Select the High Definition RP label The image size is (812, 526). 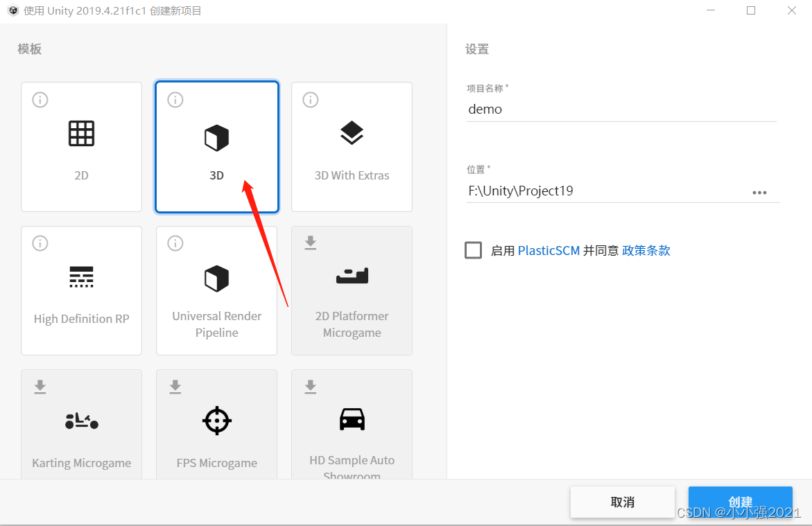point(81,319)
